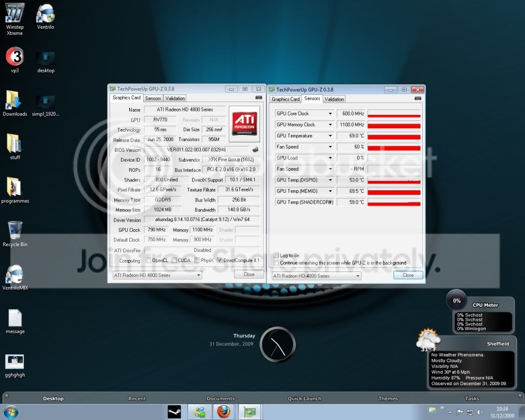Select the Quick Launch dock tab
525x420 pixels.
click(305, 398)
